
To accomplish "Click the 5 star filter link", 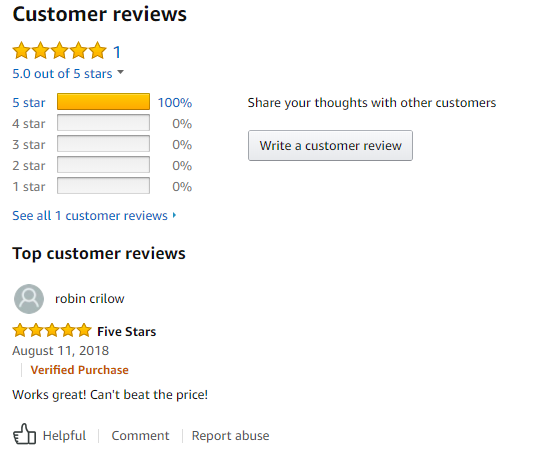I will coord(29,103).
